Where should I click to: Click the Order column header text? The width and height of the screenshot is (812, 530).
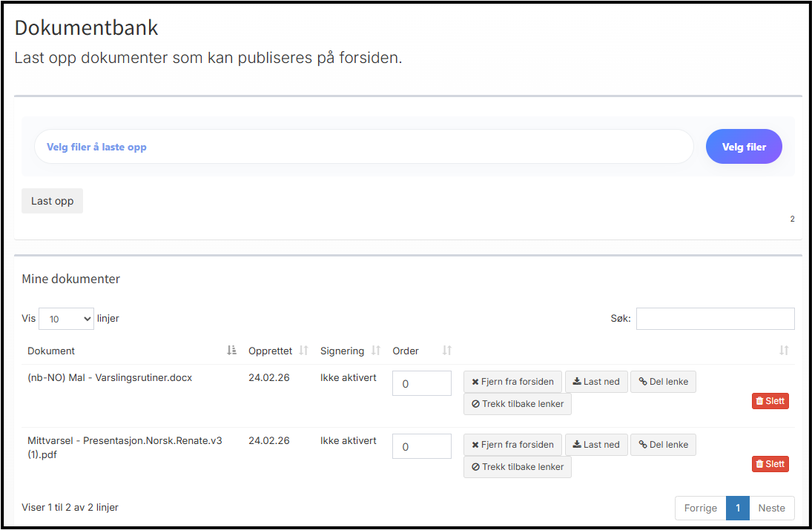(406, 351)
